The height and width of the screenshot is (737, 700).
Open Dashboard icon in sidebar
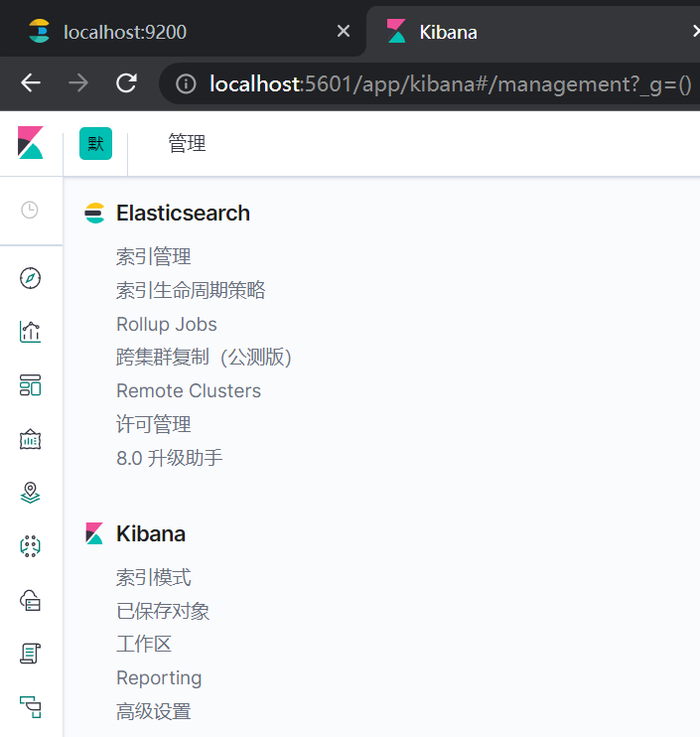30,385
